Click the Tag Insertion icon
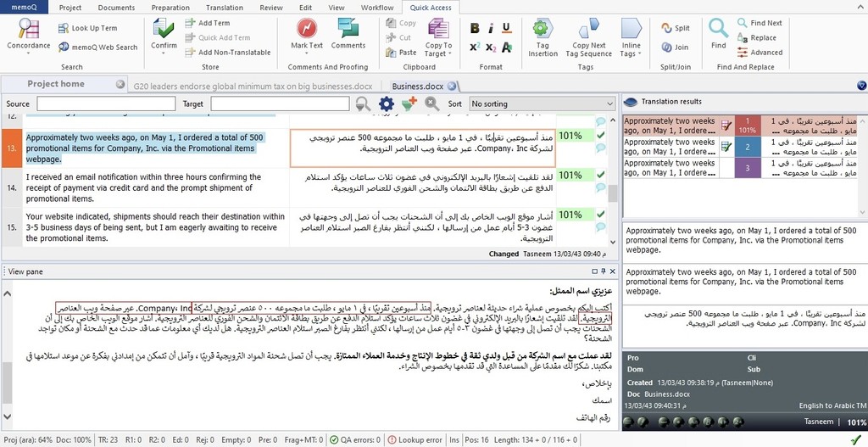The height and width of the screenshot is (447, 868). [542, 28]
